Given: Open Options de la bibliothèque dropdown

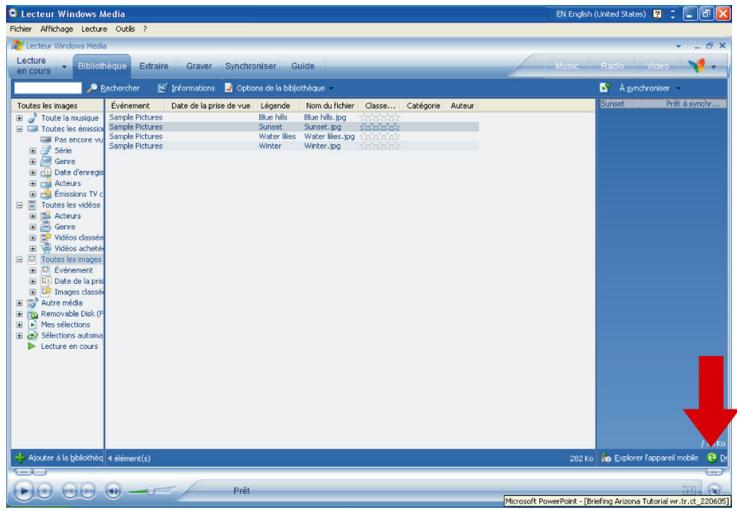Looking at the screenshot, I should click(x=331, y=88).
